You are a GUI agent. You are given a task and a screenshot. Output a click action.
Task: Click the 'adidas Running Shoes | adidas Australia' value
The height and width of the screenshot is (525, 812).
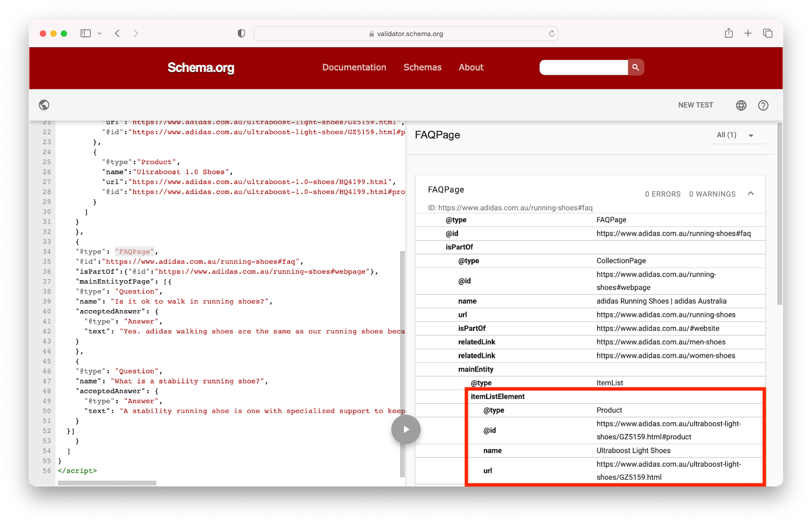click(662, 301)
